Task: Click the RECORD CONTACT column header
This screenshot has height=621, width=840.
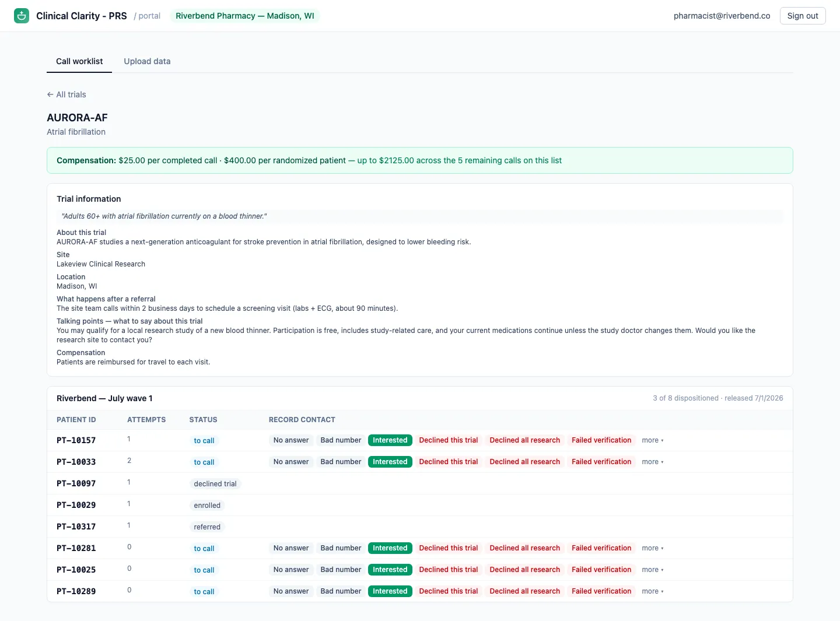Action: click(x=302, y=420)
